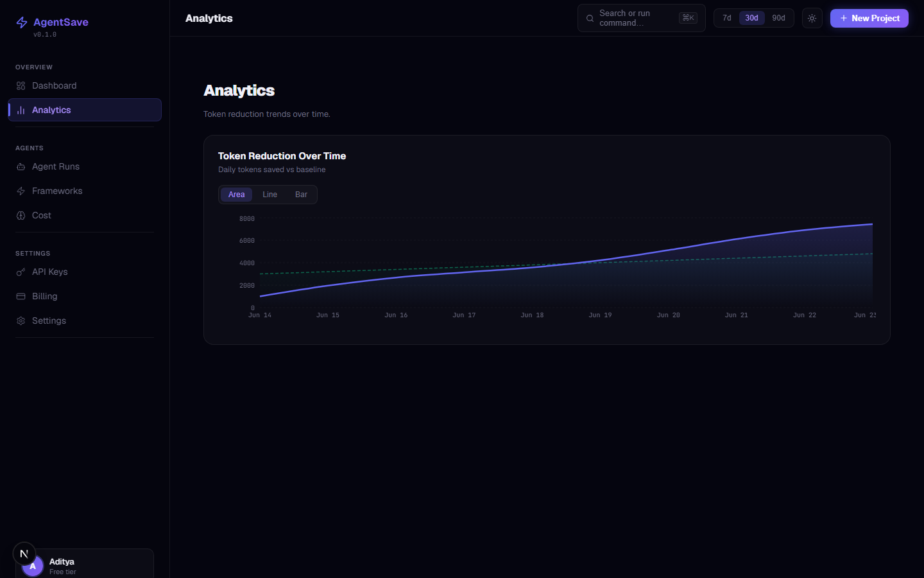Switch chart to Bar view
Image resolution: width=924 pixels, height=578 pixels.
(301, 195)
